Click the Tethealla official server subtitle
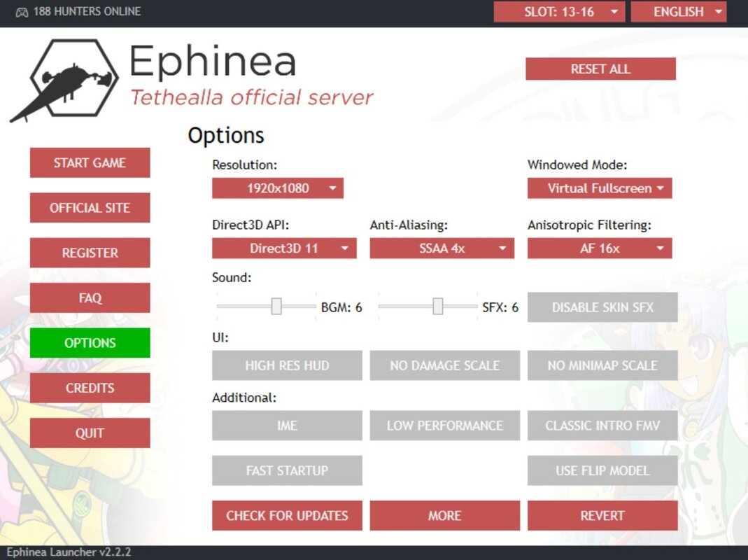The image size is (748, 560). pyautogui.click(x=251, y=97)
